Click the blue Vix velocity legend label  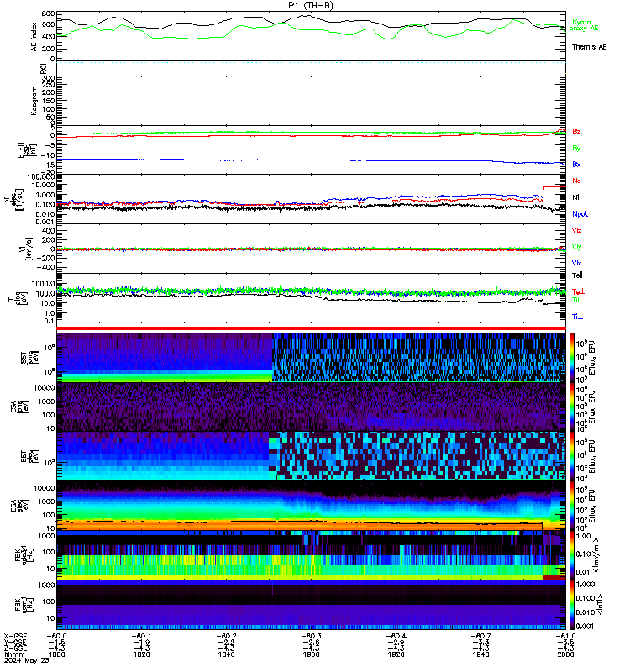[x=576, y=263]
